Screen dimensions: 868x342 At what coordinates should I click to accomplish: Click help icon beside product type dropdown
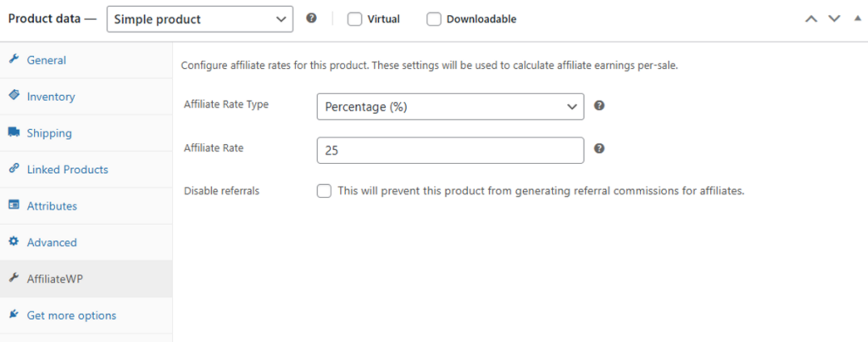coord(312,19)
